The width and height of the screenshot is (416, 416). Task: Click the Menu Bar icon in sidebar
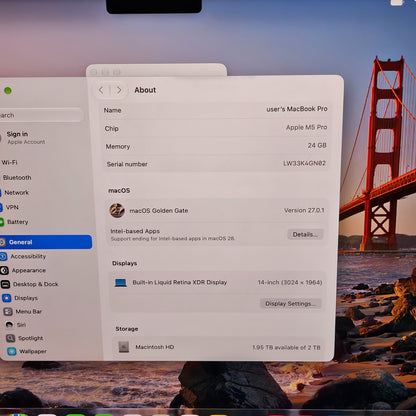(x=8, y=312)
